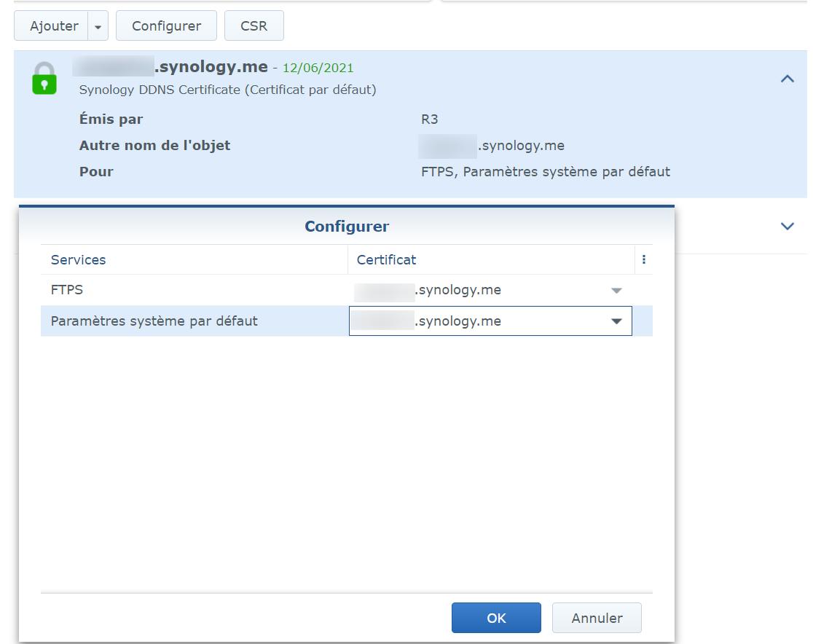Click the Émis par R3 value
The image size is (813, 644).
430,119
